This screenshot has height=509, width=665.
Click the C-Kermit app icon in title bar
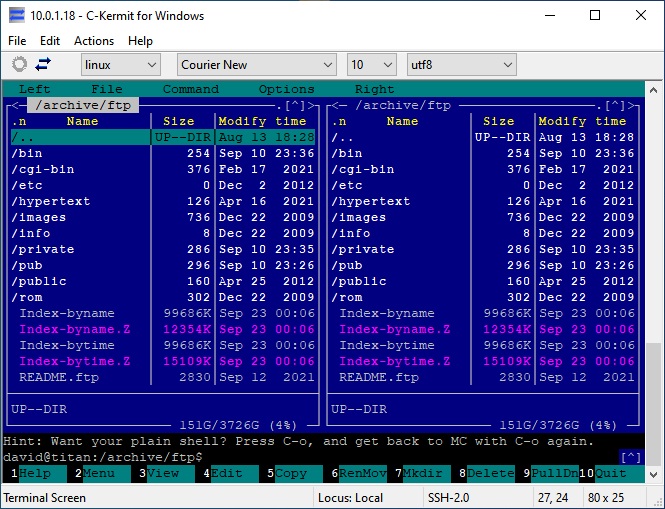coord(17,16)
